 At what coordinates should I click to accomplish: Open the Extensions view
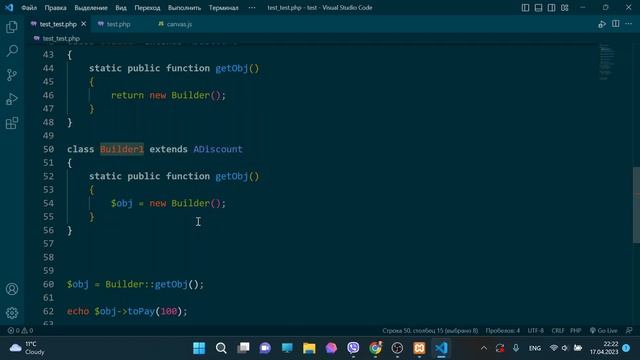(x=12, y=123)
